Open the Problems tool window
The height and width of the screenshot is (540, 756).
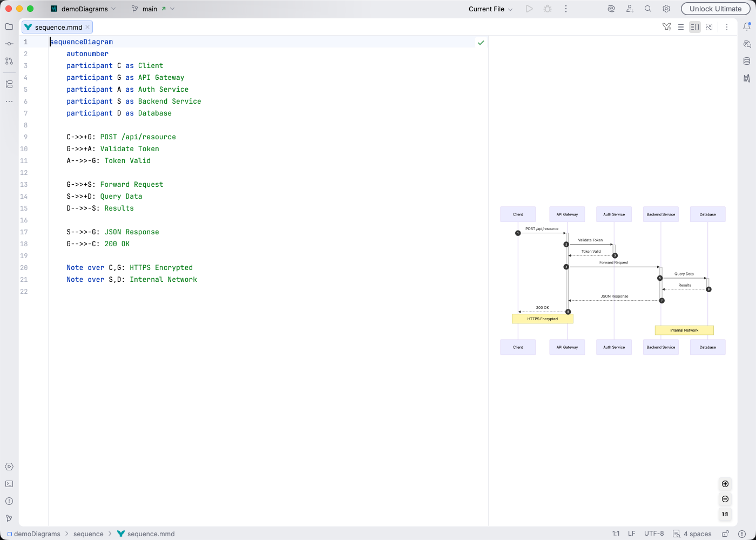click(9, 501)
